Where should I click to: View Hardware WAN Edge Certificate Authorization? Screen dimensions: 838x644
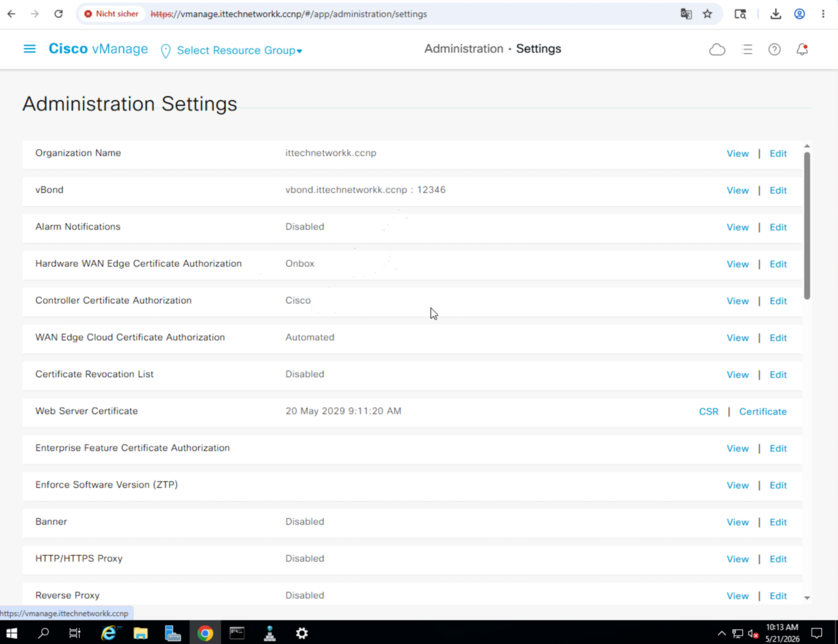(737, 264)
